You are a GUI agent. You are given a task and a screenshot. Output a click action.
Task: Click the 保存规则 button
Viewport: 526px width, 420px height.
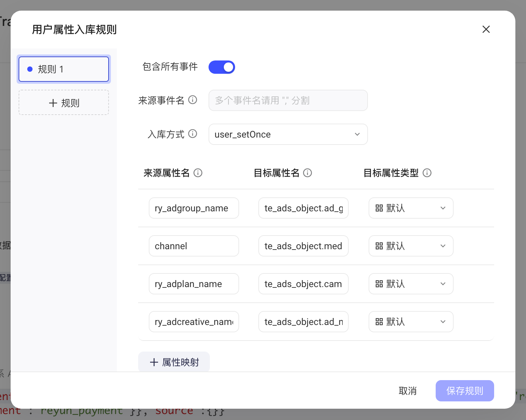pyautogui.click(x=465, y=391)
